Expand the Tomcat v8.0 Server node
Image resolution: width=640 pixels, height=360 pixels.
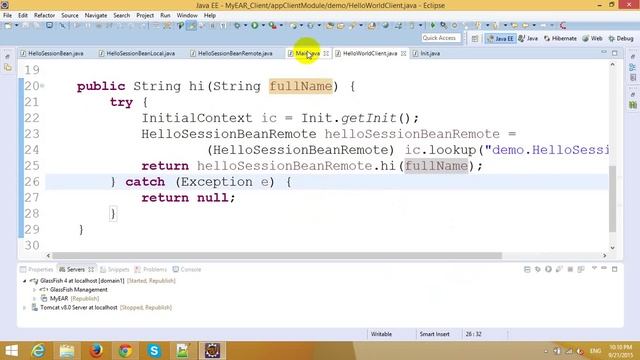[x=24, y=308]
